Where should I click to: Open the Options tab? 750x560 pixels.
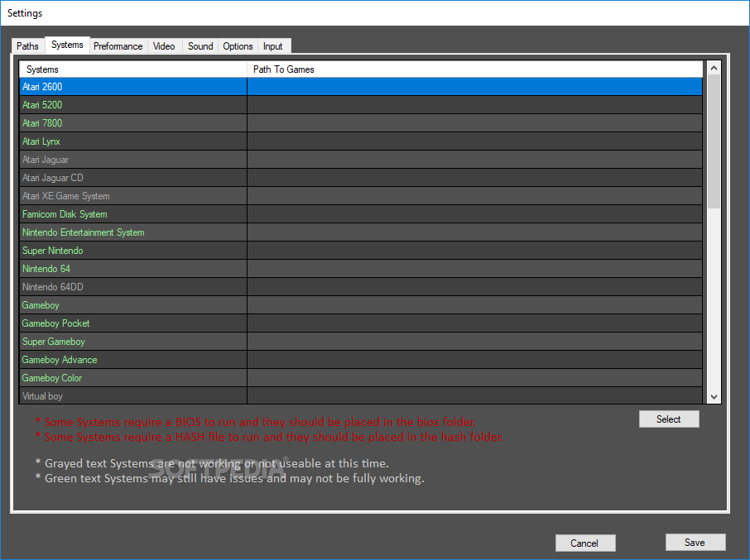(238, 45)
